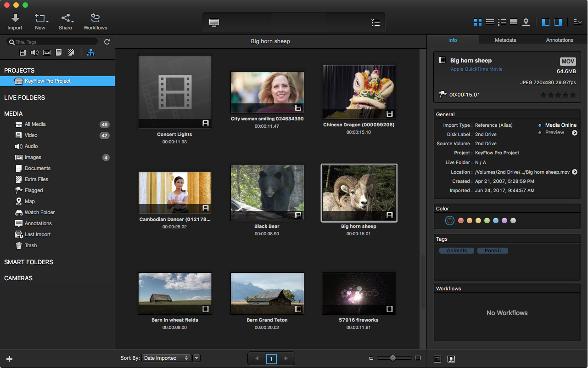Viewport: 588px width, 368px height.
Task: Open the Sort By Date Imported dropdown
Action: 166,358
